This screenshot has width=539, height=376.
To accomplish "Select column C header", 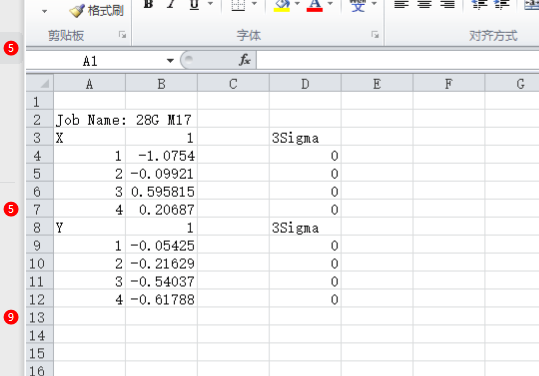I will tap(233, 84).
